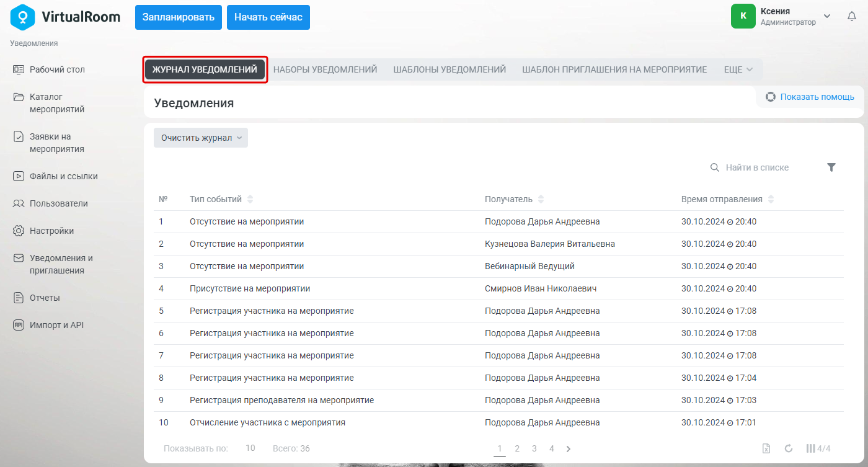Expand the ЕЩЕ tab dropdown
The height and width of the screenshot is (467, 868).
[x=738, y=69]
